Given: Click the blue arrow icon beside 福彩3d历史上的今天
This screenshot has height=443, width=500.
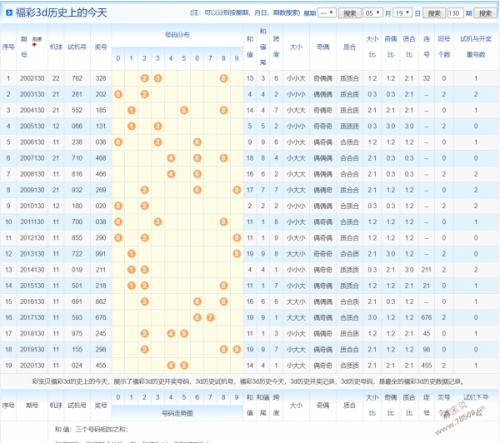Looking at the screenshot, I should (x=9, y=13).
